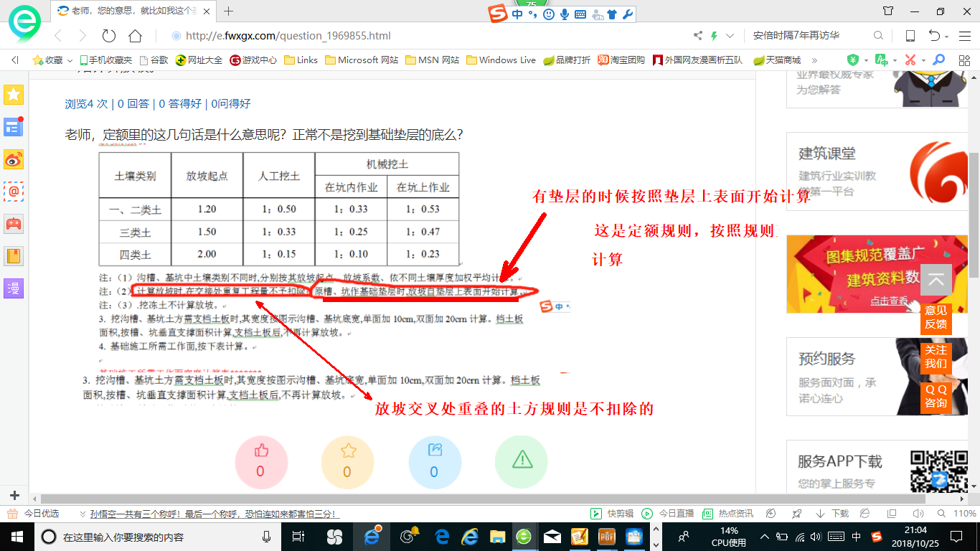Click the back-to-top arrow button
This screenshot has height=551, width=980.
(936, 281)
